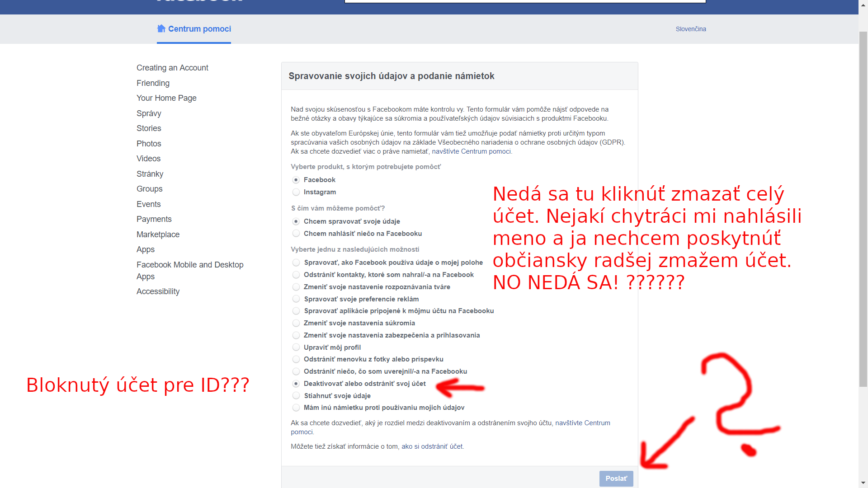Choose Zmeniť nastavenie rozpoznávania tváre
This screenshot has height=488, width=868.
(296, 287)
